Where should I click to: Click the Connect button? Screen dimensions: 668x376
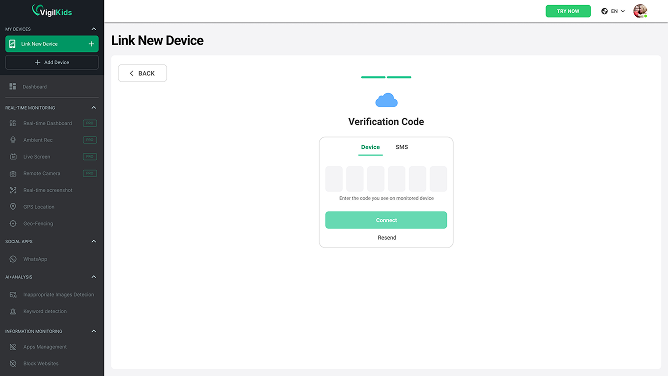(386, 220)
